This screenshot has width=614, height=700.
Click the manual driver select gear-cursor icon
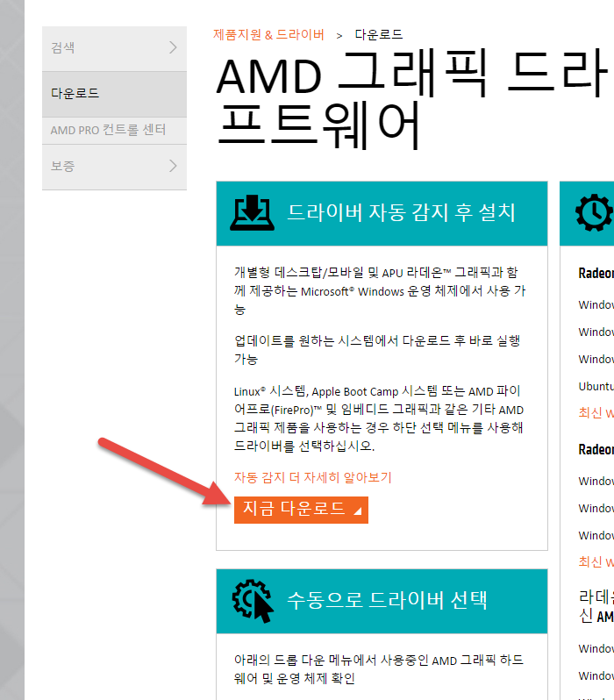(x=253, y=601)
